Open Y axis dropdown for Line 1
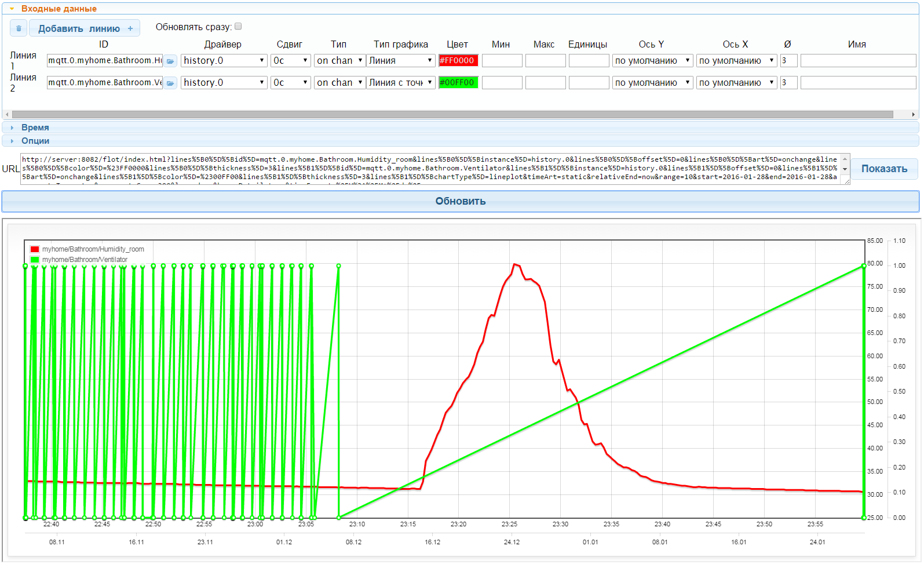This screenshot has height=564, width=924. [652, 60]
